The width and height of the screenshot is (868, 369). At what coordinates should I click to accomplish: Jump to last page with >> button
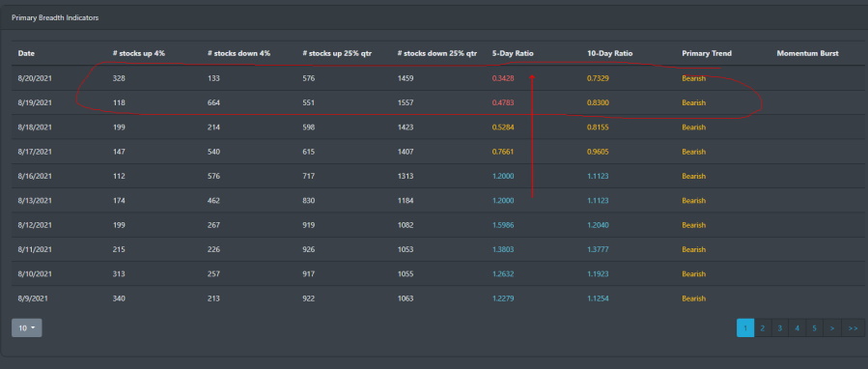(853, 328)
